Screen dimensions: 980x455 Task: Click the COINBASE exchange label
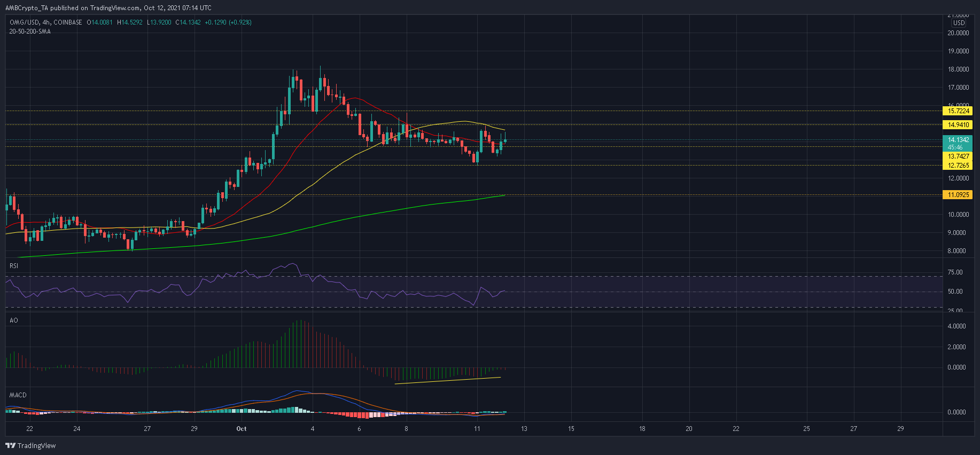coord(68,22)
